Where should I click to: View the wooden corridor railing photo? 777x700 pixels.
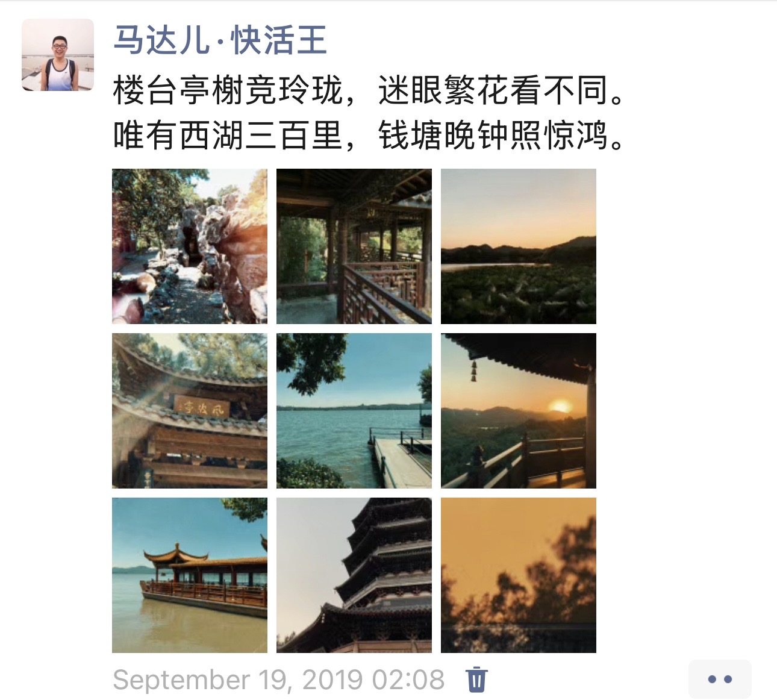click(354, 246)
